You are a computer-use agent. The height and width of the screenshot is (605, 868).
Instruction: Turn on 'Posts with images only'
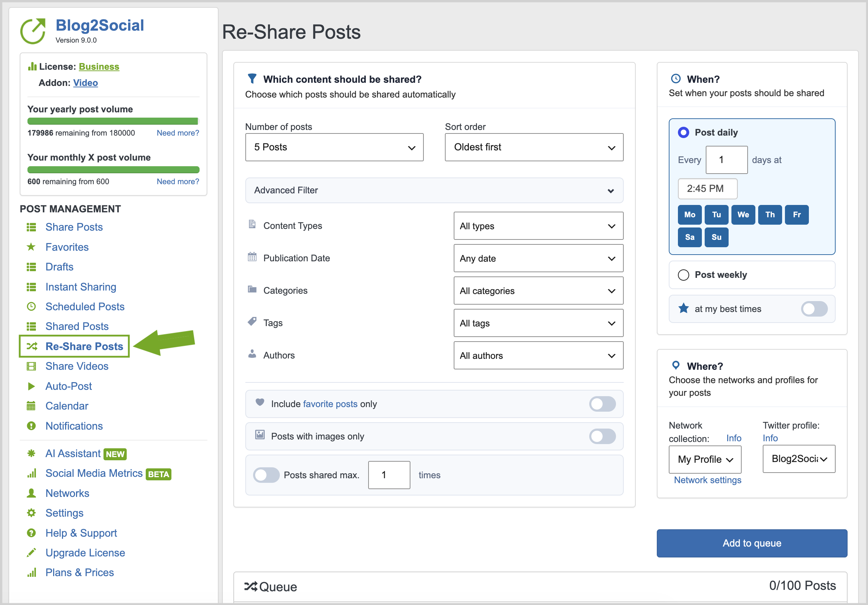tap(602, 436)
